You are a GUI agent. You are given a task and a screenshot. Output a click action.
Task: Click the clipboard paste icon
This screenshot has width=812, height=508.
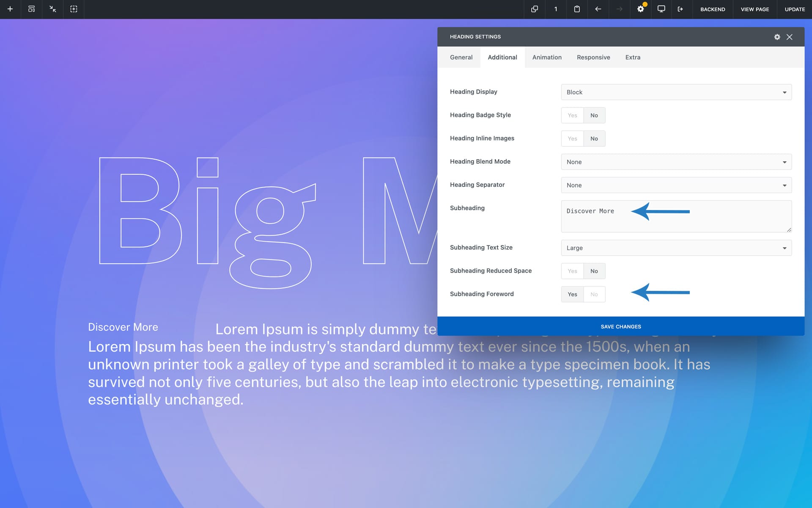click(577, 9)
